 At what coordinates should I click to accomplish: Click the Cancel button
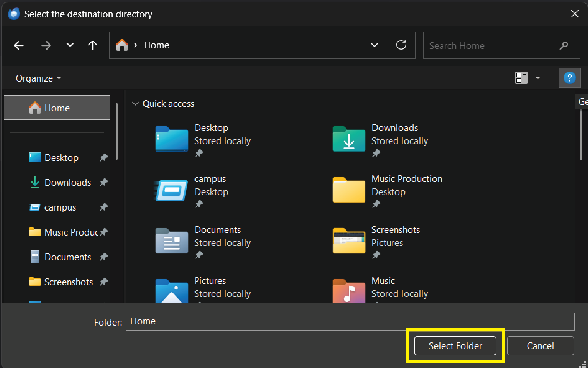pyautogui.click(x=540, y=346)
